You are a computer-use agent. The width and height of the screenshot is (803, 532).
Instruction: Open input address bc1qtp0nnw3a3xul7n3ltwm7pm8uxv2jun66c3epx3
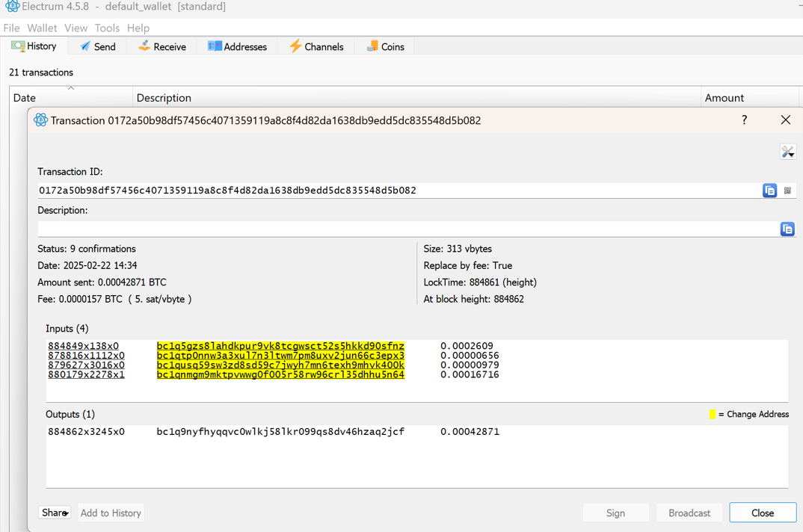coord(280,356)
